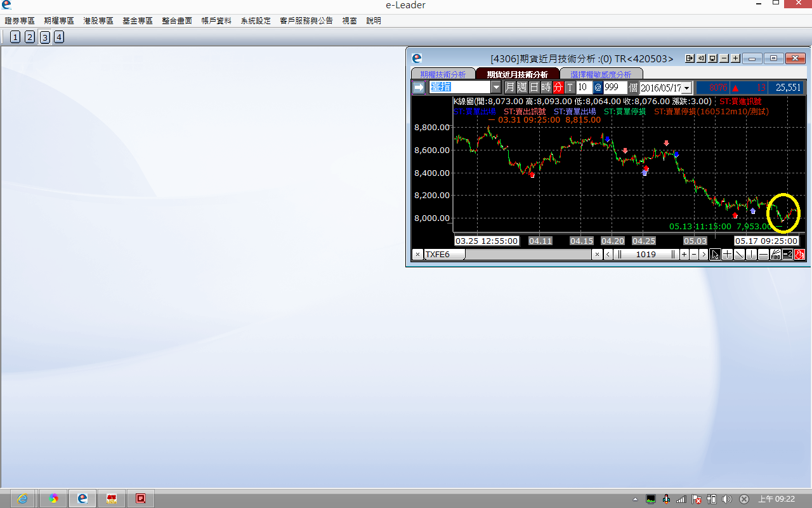Screen dimensions: 812x508
Task: Click the monitor icon in chart title bar
Action: pos(713,58)
